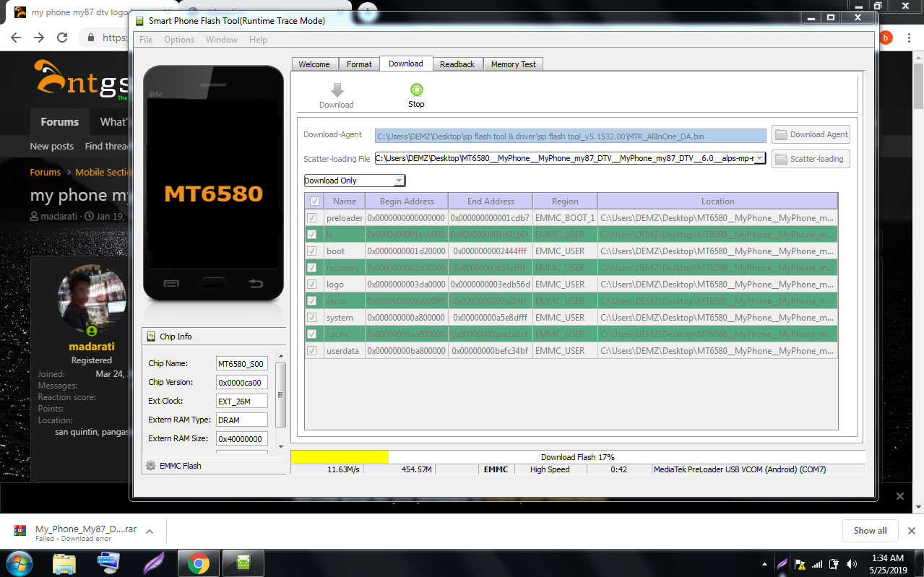Viewport: 924px width, 577px height.
Task: Switch to the Format tab
Action: pyautogui.click(x=359, y=64)
